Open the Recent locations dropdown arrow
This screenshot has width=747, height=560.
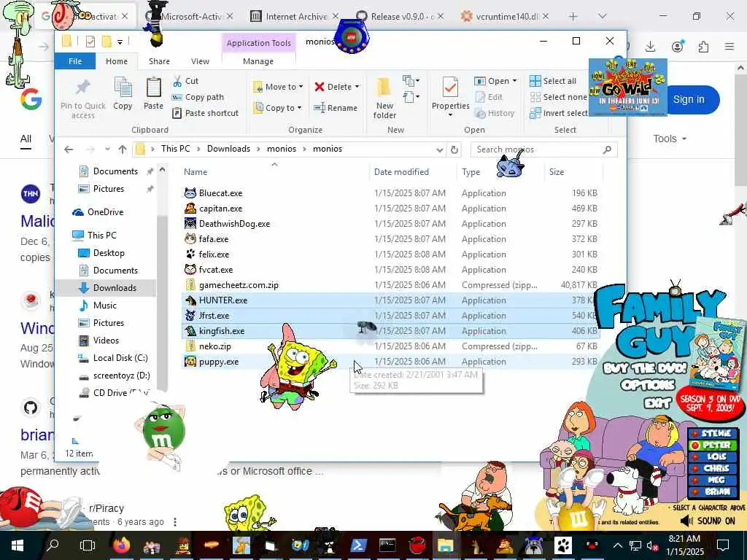point(108,149)
